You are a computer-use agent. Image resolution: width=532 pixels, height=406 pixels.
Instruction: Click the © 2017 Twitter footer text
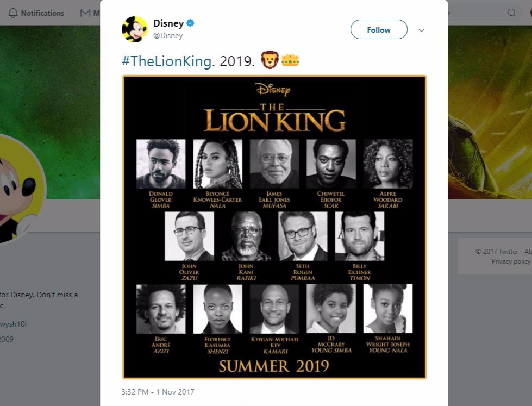click(497, 252)
